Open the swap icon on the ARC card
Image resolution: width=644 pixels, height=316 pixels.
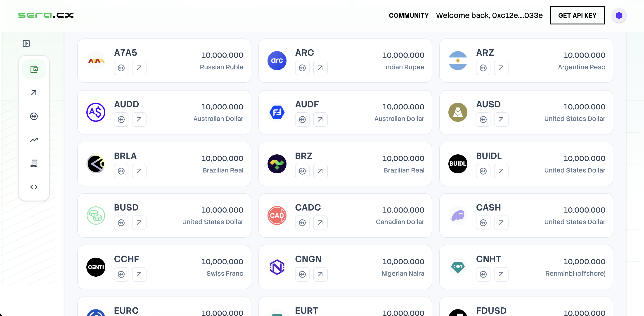[x=302, y=68]
